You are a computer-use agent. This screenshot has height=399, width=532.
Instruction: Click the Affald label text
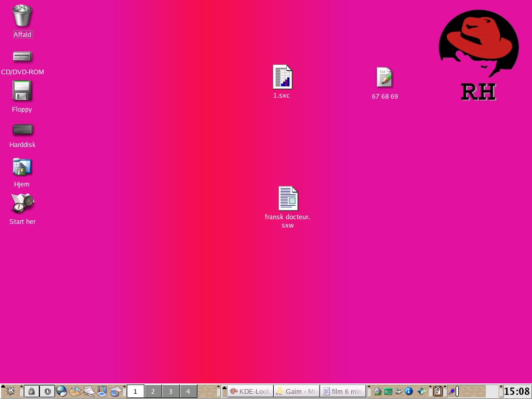click(x=23, y=34)
